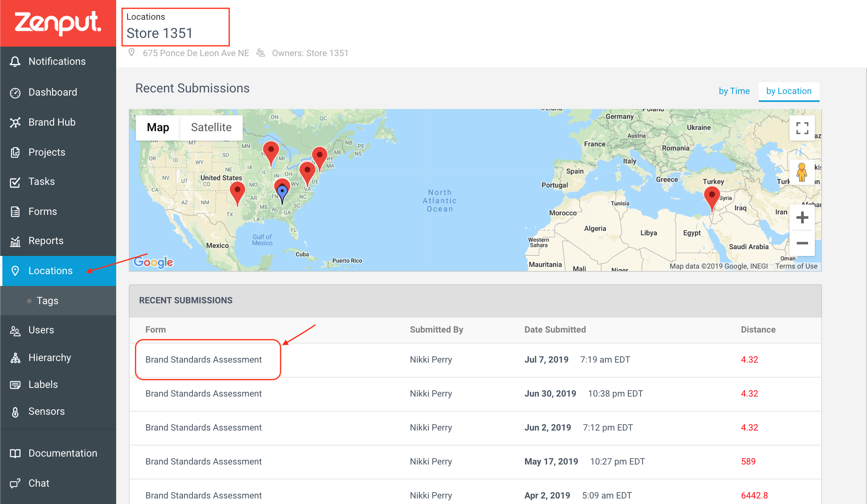This screenshot has width=867, height=504.
Task: Switch to the by Location tab
Action: coord(789,91)
